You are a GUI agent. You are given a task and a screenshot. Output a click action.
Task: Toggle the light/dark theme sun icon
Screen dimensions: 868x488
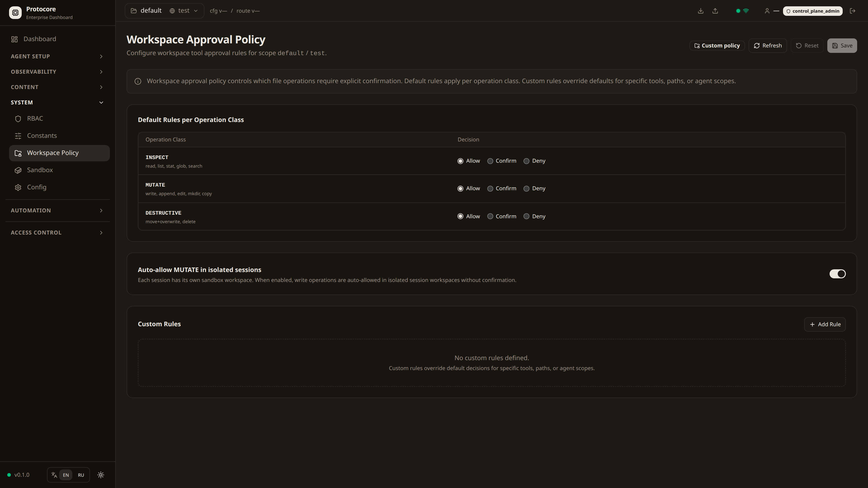click(101, 475)
